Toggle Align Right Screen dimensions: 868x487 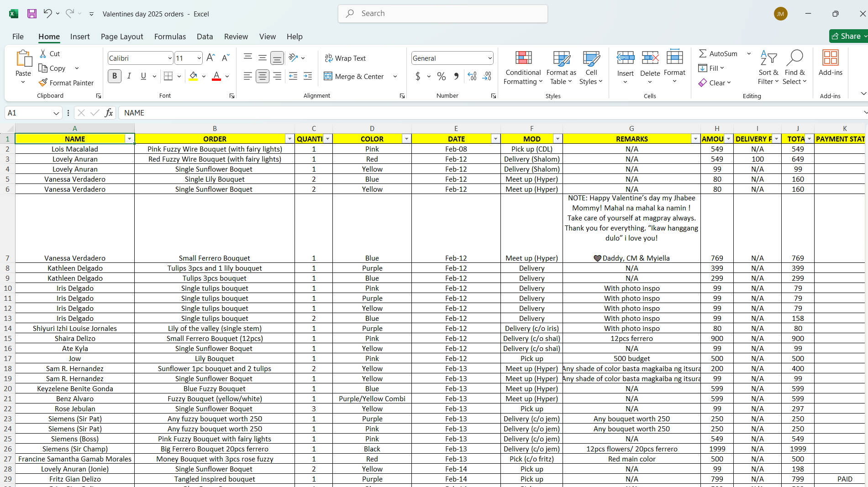(x=277, y=76)
